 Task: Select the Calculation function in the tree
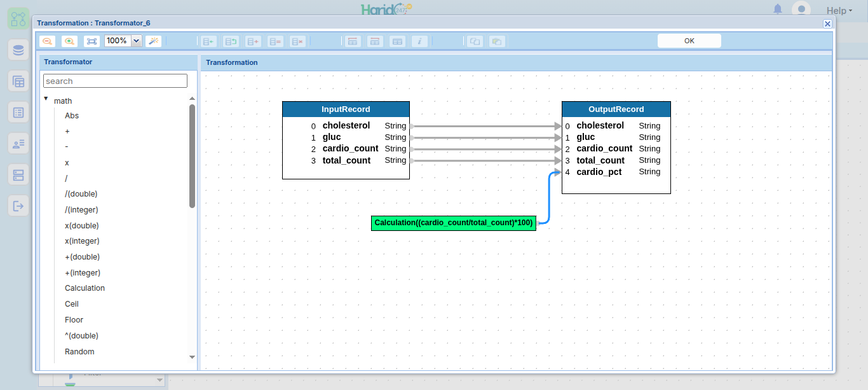coord(85,288)
